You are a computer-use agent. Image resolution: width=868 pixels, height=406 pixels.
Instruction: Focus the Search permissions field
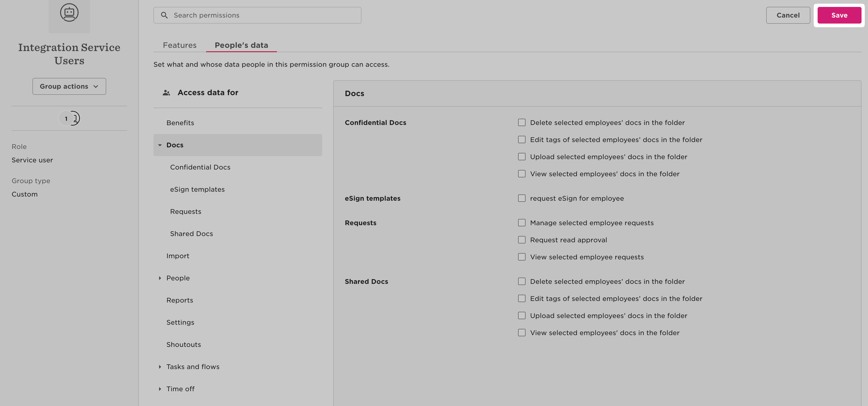263,15
